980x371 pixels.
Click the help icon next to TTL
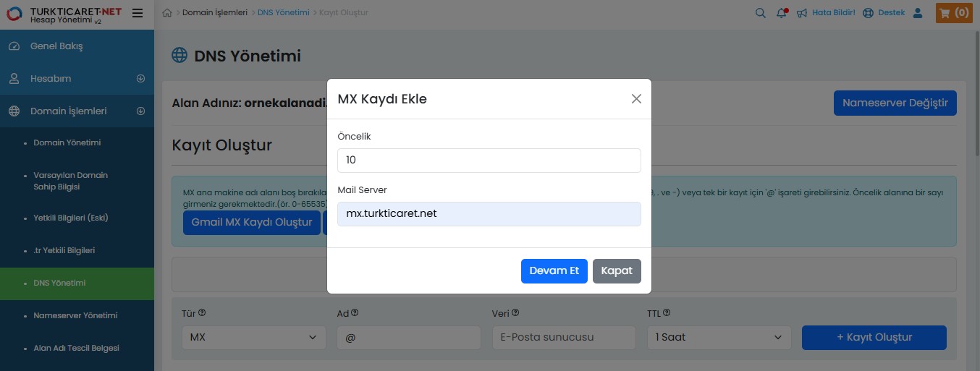coord(667,313)
